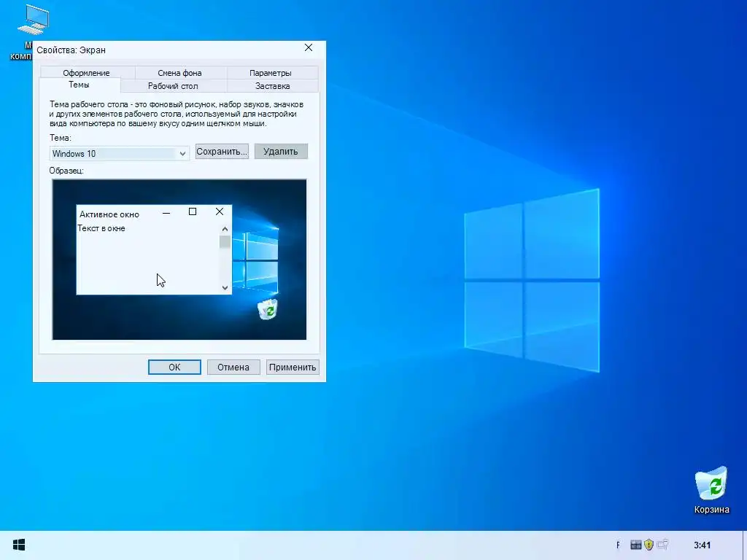
Task: Click the theme sample preview image
Action: pos(179,260)
